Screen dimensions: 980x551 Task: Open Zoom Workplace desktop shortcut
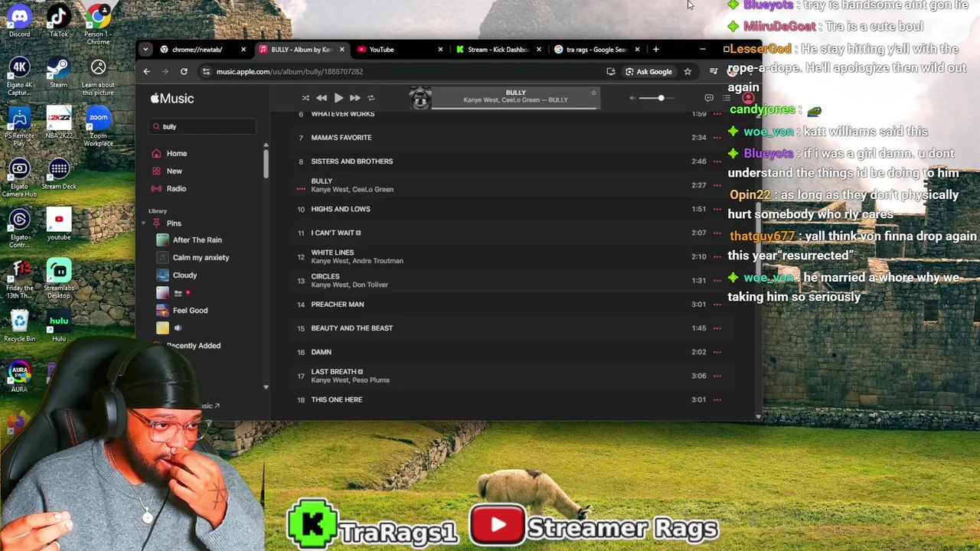98,127
